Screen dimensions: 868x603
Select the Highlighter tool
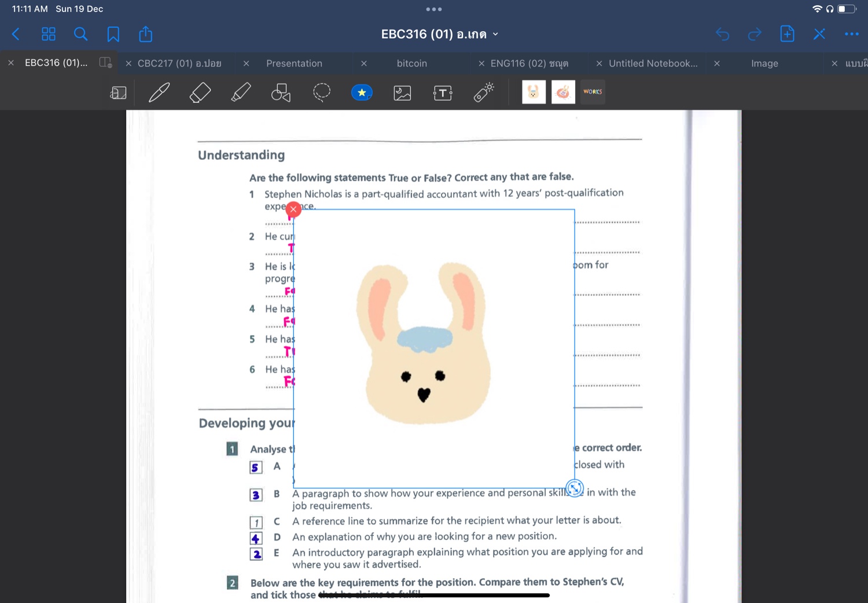click(x=241, y=93)
